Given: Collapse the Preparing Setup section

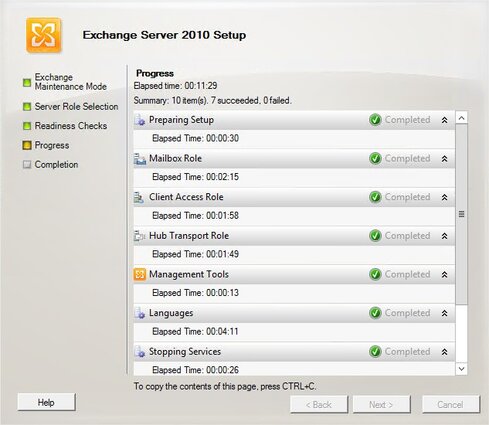Looking at the screenshot, I should tap(444, 120).
